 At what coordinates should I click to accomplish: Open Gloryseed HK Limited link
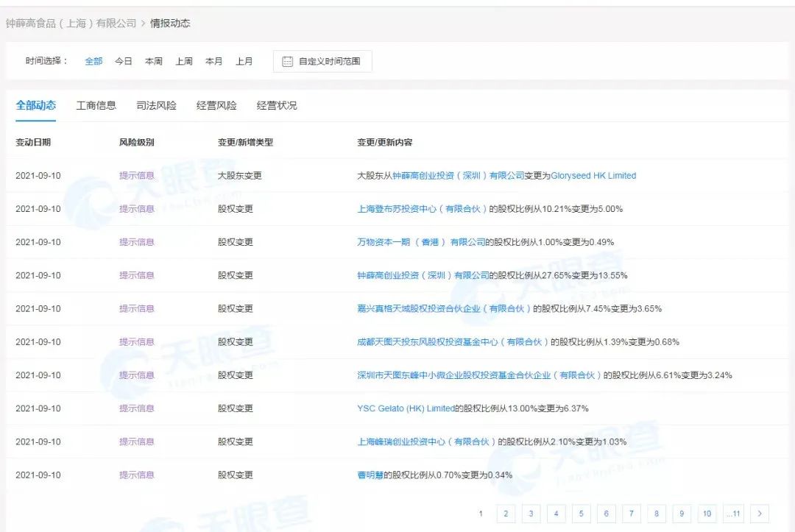click(593, 176)
